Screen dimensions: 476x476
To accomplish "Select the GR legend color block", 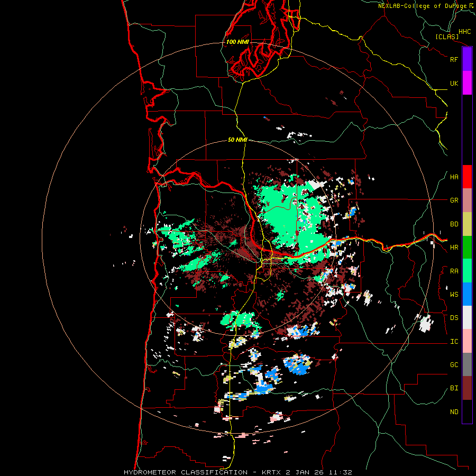I will 467,200.
